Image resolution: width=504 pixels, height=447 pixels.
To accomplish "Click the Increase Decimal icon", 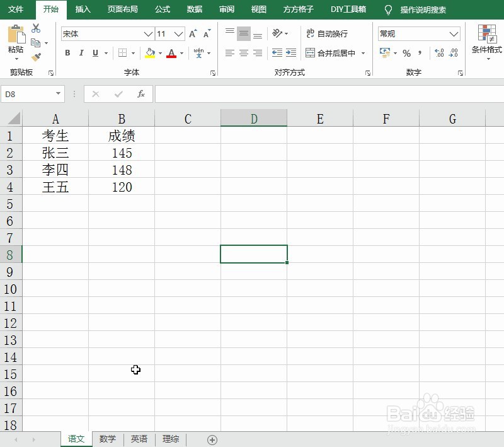I will [438, 54].
